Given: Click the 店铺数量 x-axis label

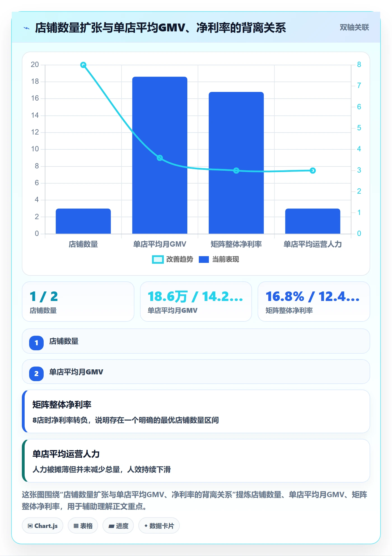Looking at the screenshot, I should coord(83,244).
